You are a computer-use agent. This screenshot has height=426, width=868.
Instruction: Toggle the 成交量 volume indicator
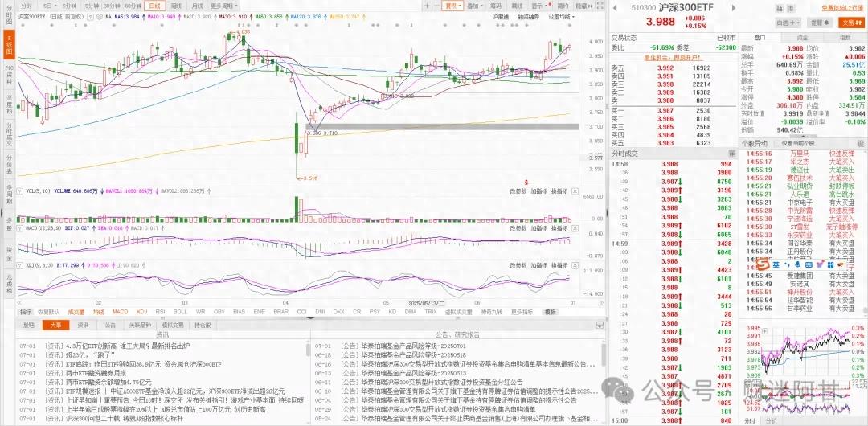click(x=76, y=312)
